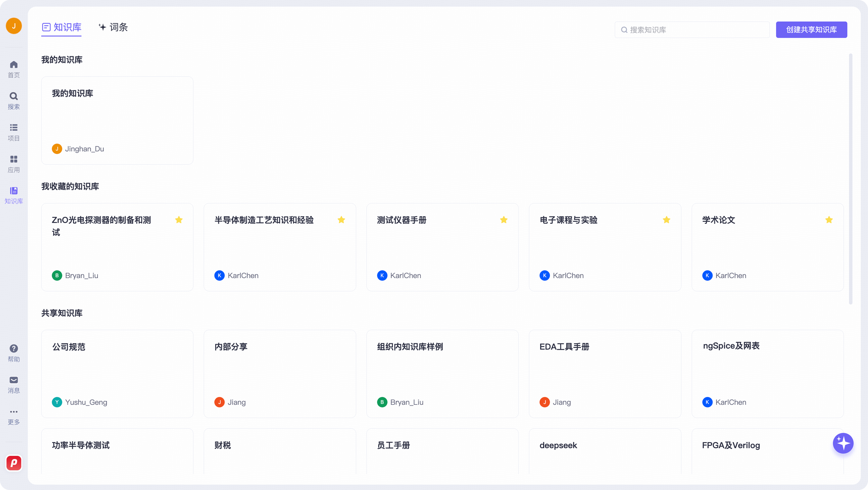The image size is (868, 490).
Task: Unstar the 电子课程与实验 knowledge base
Action: pyautogui.click(x=667, y=220)
